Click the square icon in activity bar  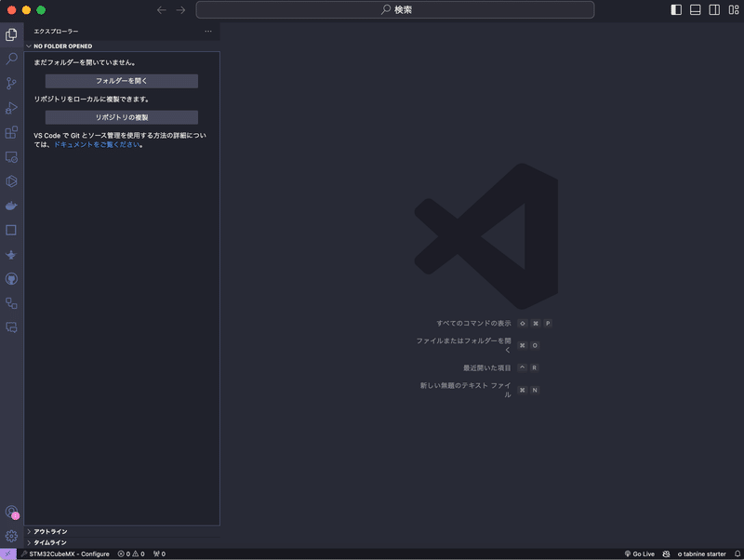11,230
